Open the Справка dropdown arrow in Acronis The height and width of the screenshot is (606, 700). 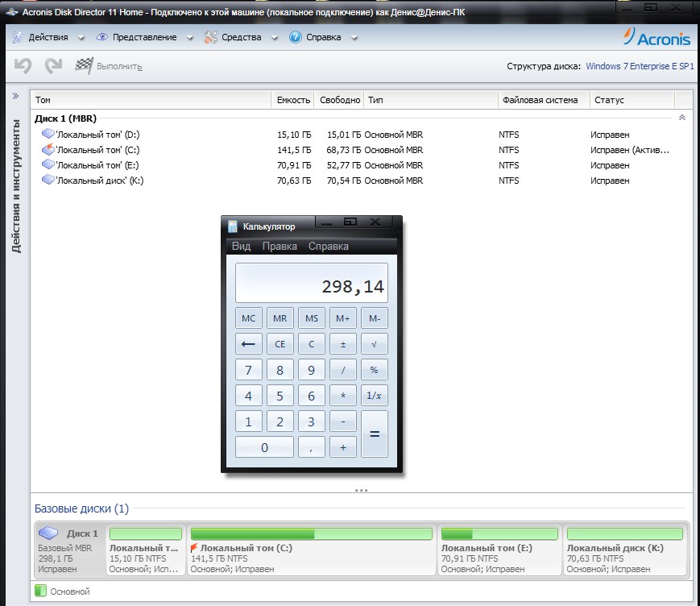point(354,38)
